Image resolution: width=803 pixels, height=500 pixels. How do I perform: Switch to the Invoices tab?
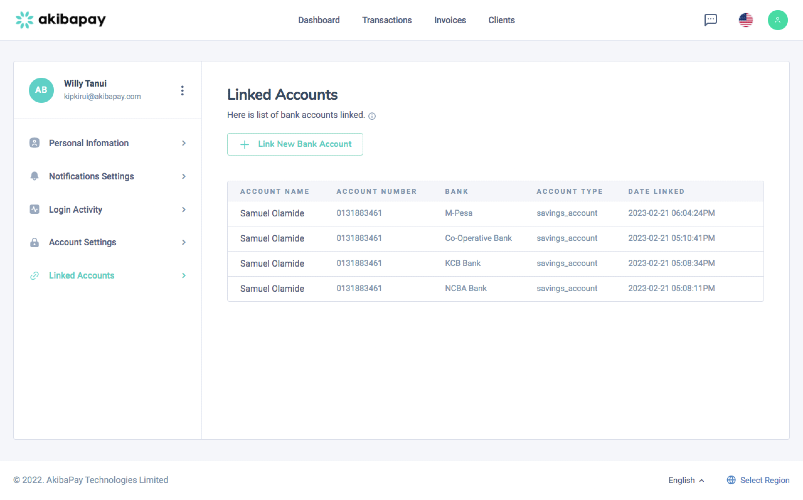coord(450,20)
